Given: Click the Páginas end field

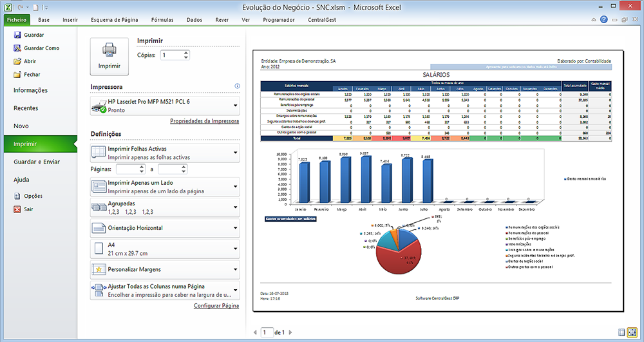Looking at the screenshot, I should point(169,169).
